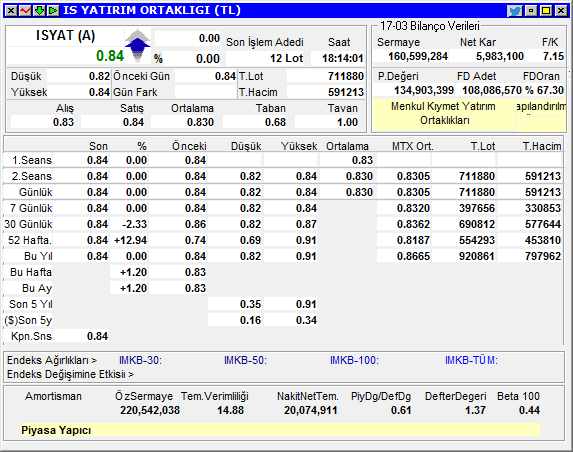Click the 12 Lot last trade quantity
The width and height of the screenshot is (573, 452).
pyautogui.click(x=286, y=58)
